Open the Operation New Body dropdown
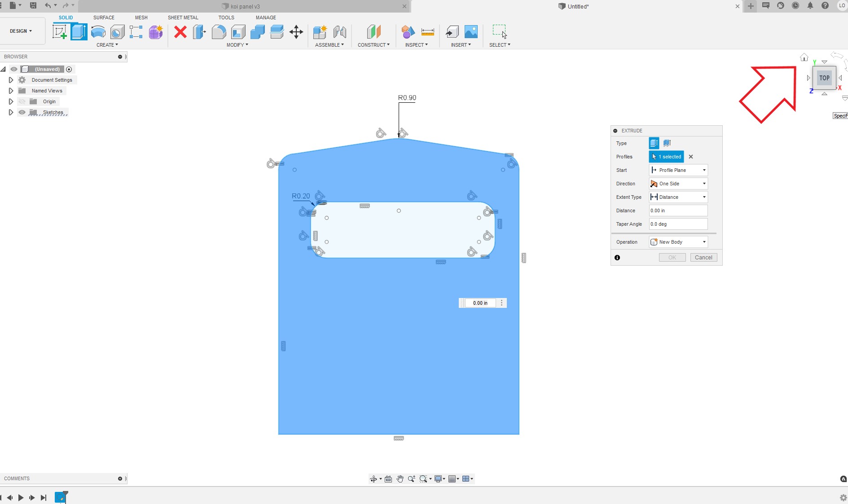Viewport: 848px width, 504px height. 678,242
